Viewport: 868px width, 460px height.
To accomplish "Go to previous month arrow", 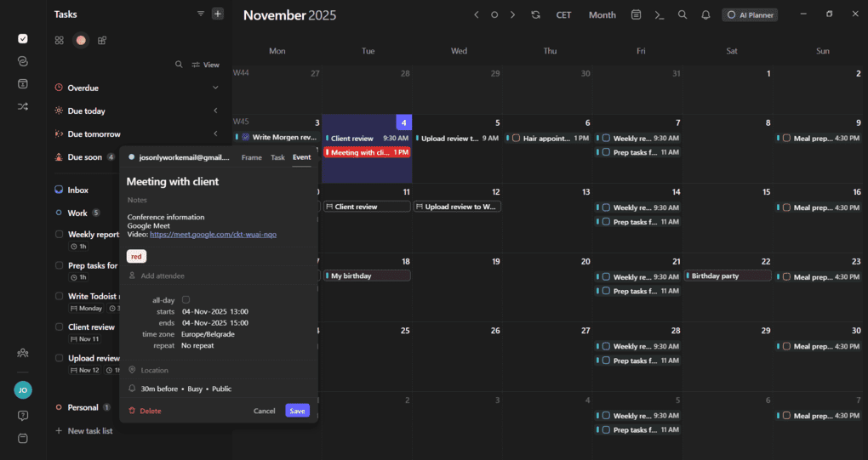I will pos(476,15).
